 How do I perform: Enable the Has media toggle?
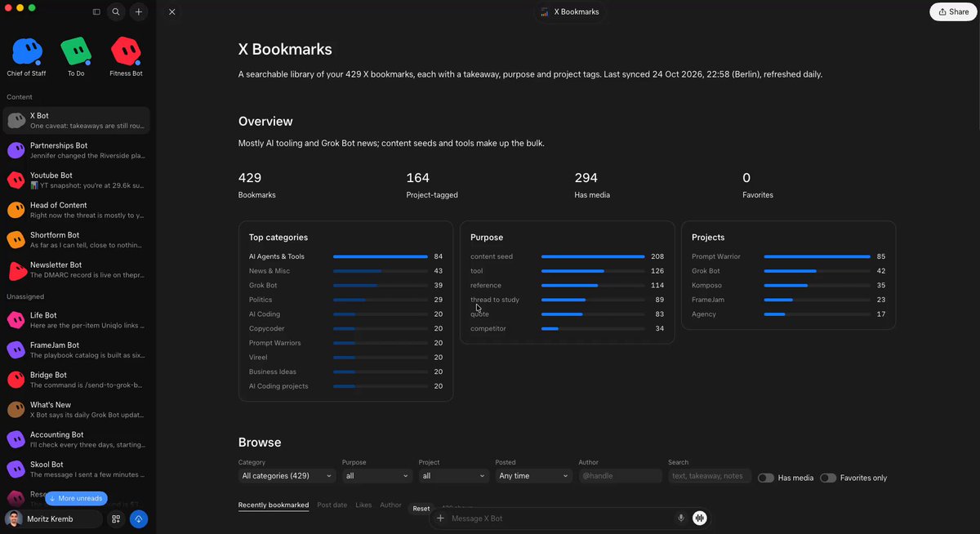coord(765,478)
